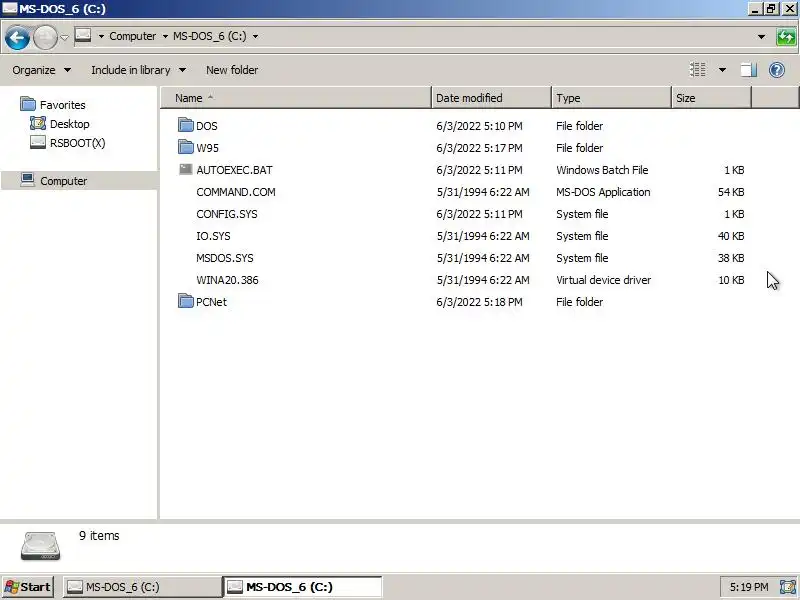Go back with the blue Back arrow
Image resolution: width=800 pixels, height=600 pixels.
click(x=17, y=37)
